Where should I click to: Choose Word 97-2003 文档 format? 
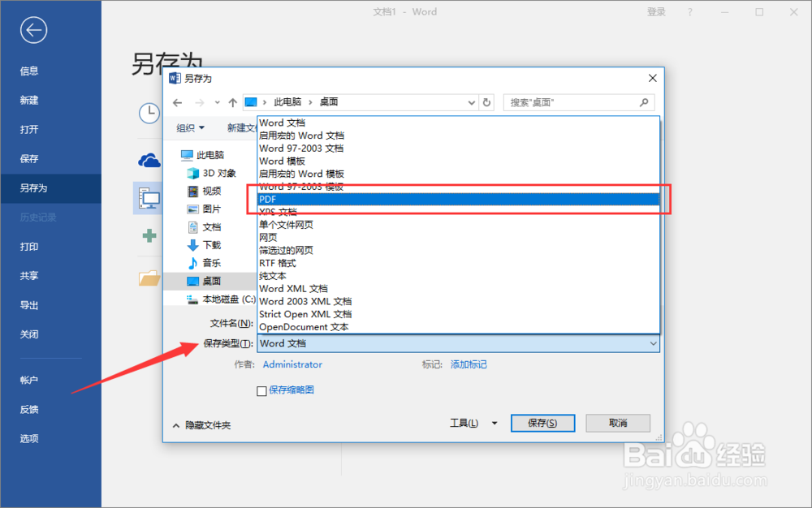click(x=458, y=148)
